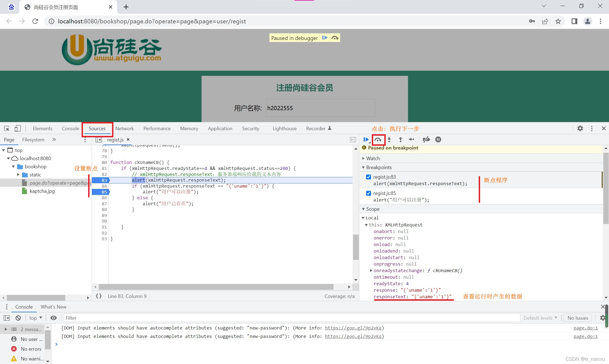Step into next function call

click(x=389, y=139)
